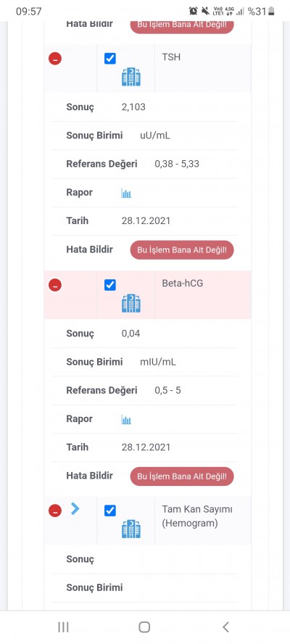
Task: Collapse the Beta-hCG row with red minus
Action: click(x=55, y=284)
